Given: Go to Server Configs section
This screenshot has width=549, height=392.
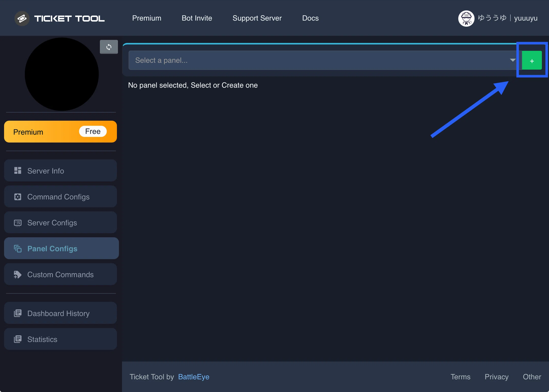Looking at the screenshot, I should [60, 223].
